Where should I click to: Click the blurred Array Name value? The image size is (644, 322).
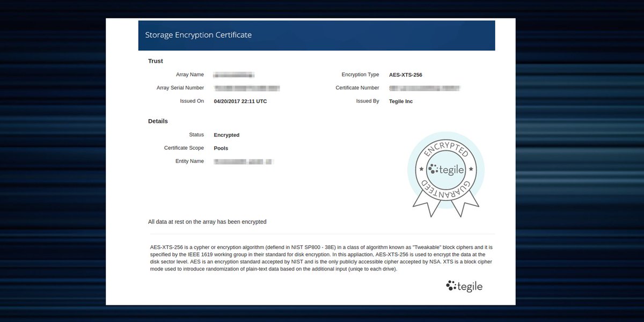[x=233, y=75]
